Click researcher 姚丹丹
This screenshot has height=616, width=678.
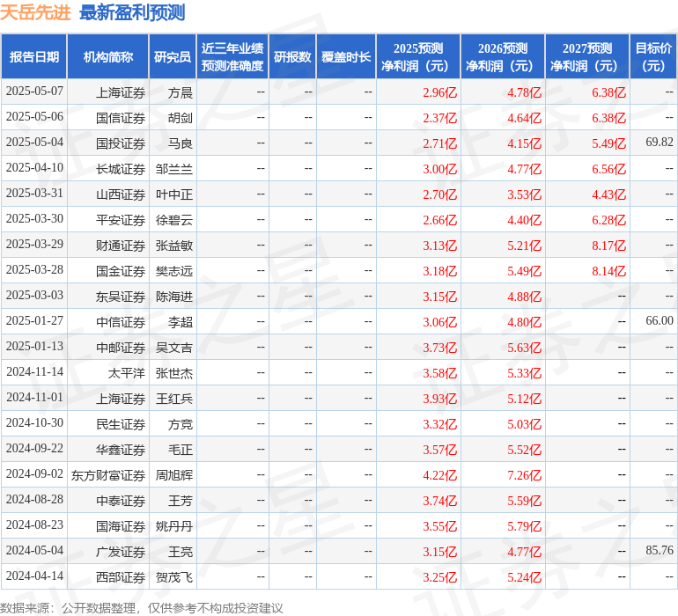tap(174, 526)
